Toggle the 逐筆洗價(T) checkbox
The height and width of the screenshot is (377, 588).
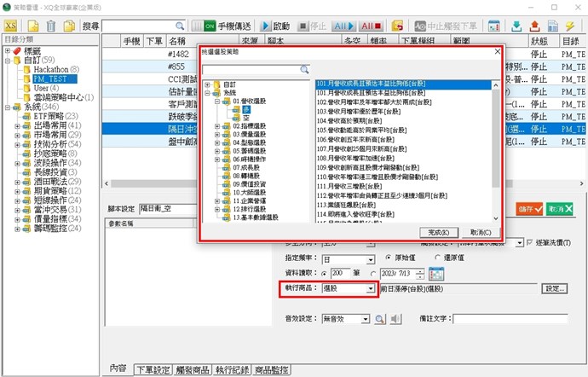(529, 242)
